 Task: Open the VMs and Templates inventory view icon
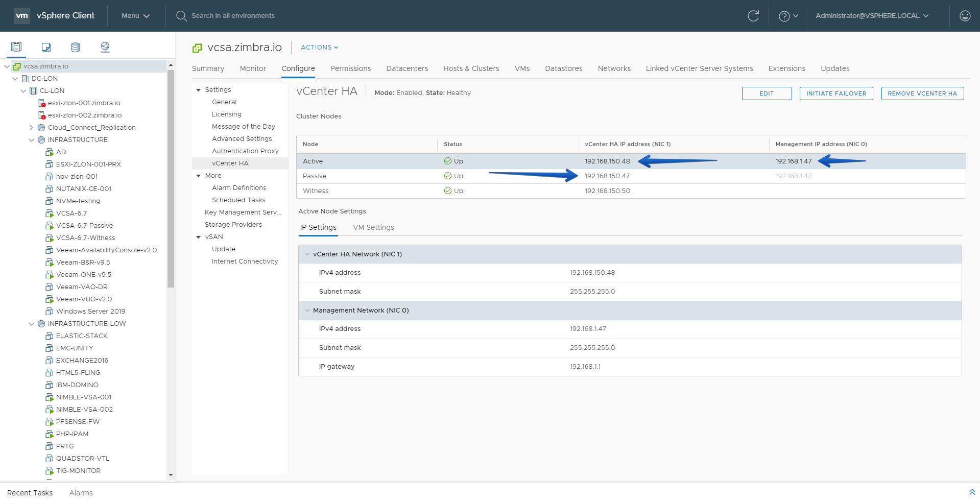pos(46,47)
